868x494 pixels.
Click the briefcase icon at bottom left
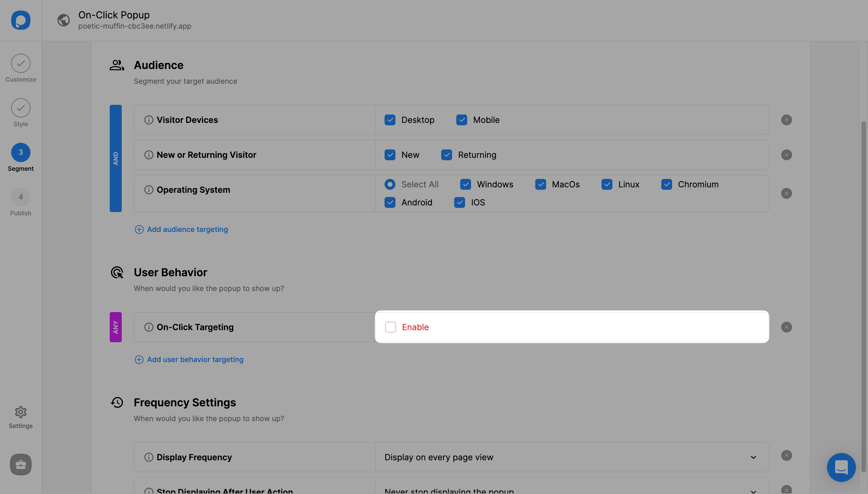(21, 464)
